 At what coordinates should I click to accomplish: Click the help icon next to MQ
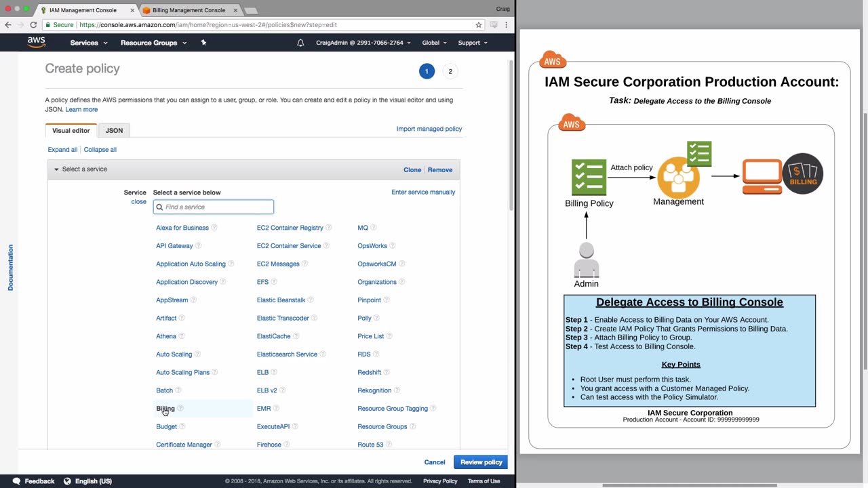[374, 228]
